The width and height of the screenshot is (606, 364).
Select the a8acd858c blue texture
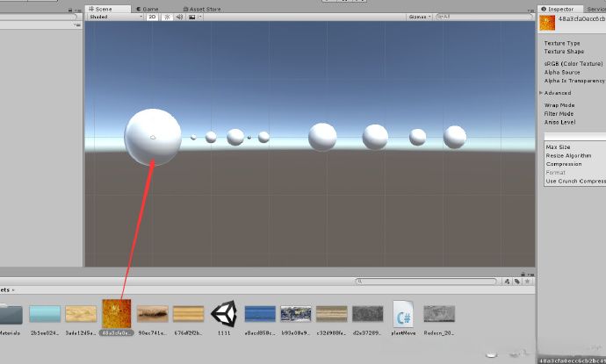pos(260,318)
